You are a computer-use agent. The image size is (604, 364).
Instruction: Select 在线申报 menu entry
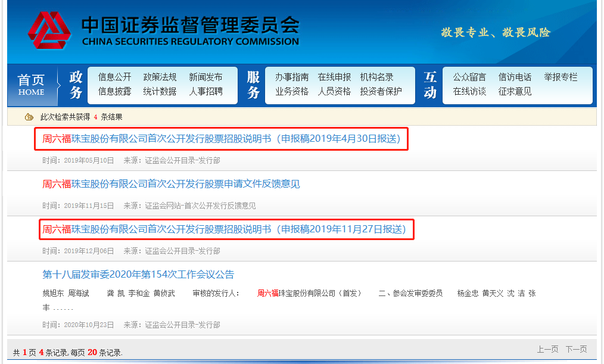click(x=334, y=77)
